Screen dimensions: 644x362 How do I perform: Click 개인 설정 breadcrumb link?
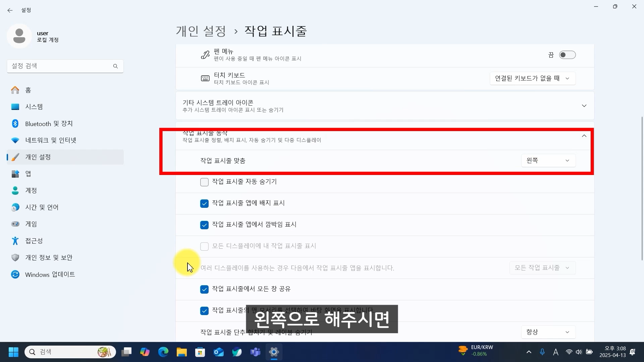coord(201,31)
